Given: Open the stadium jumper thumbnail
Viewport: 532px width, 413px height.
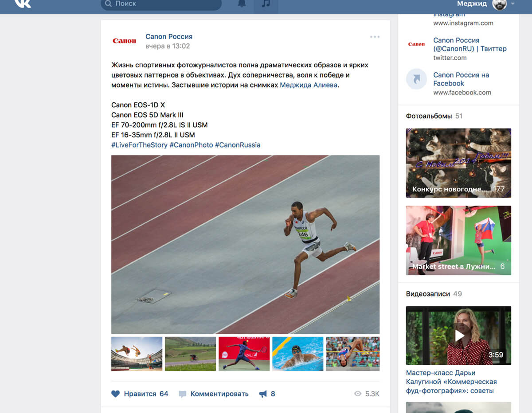Looking at the screenshot, I should coord(137,354).
